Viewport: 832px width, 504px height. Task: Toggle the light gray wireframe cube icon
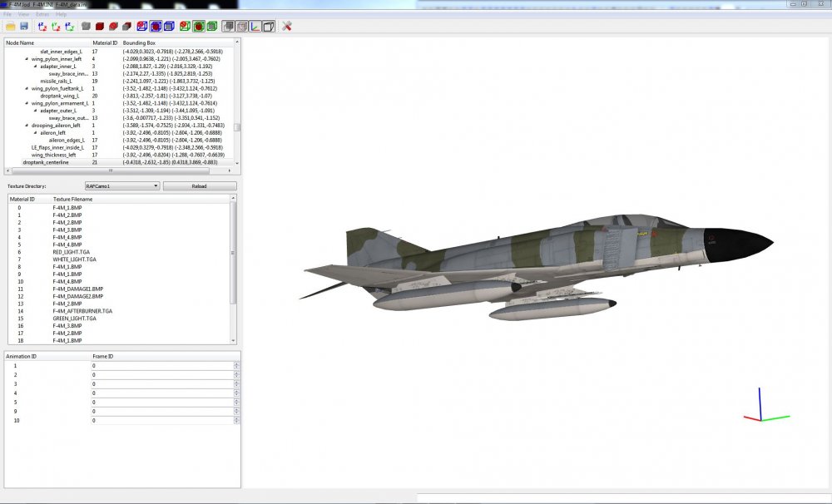click(242, 26)
